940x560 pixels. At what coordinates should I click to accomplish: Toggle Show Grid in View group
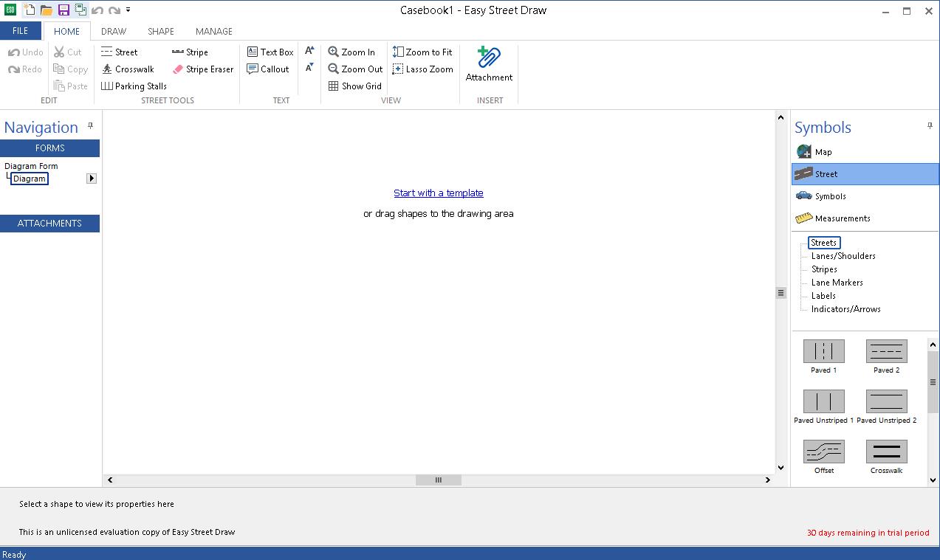[x=355, y=86]
